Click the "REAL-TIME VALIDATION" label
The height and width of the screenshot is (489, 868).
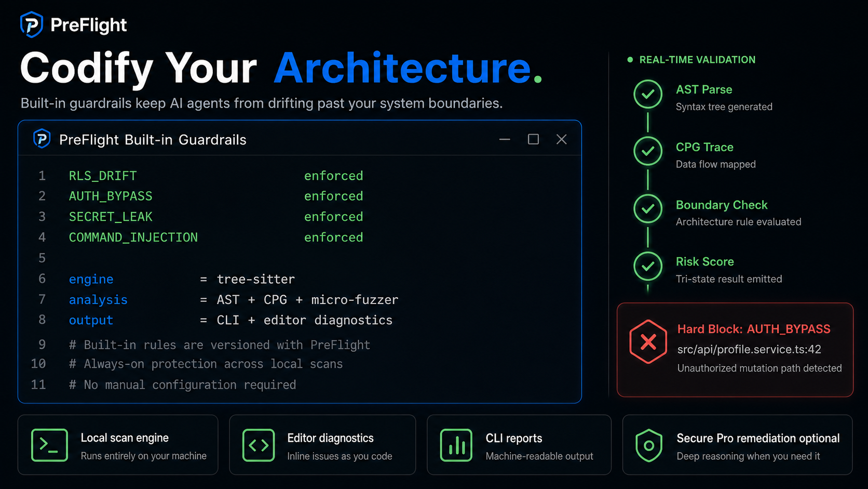coord(697,60)
